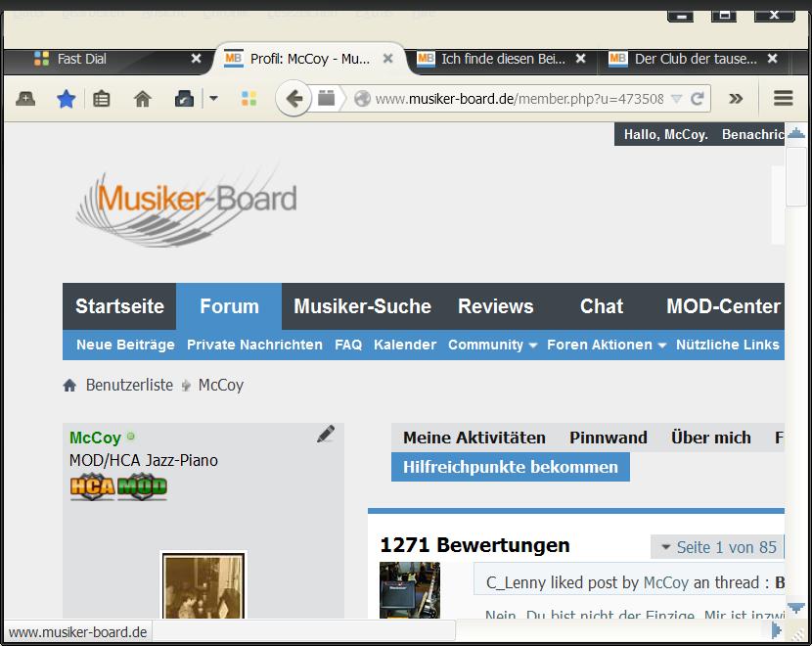Screen dimensions: 812x646
Task: Open the bookmarks list clipboard icon
Action: tap(101, 99)
